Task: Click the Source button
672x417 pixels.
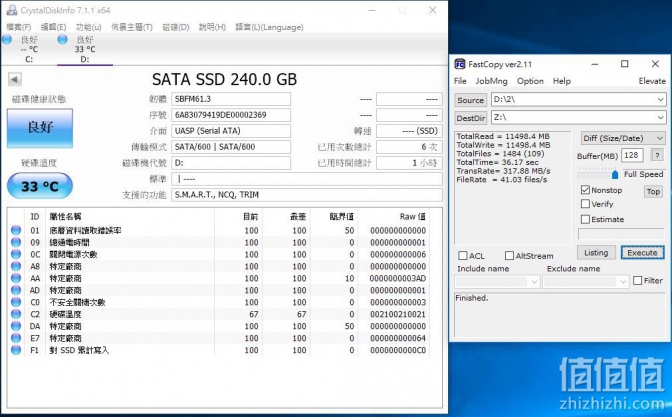Action: (471, 100)
